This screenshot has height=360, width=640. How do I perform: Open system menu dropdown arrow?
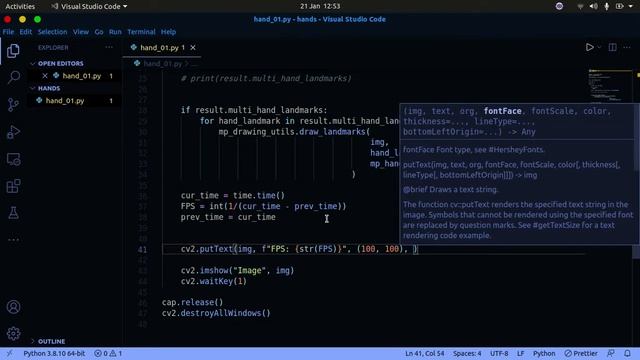631,7
